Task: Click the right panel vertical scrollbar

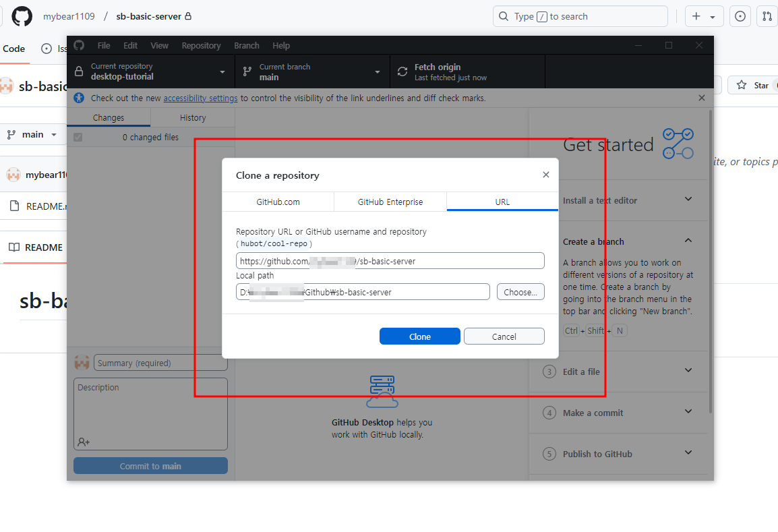Action: click(x=711, y=262)
